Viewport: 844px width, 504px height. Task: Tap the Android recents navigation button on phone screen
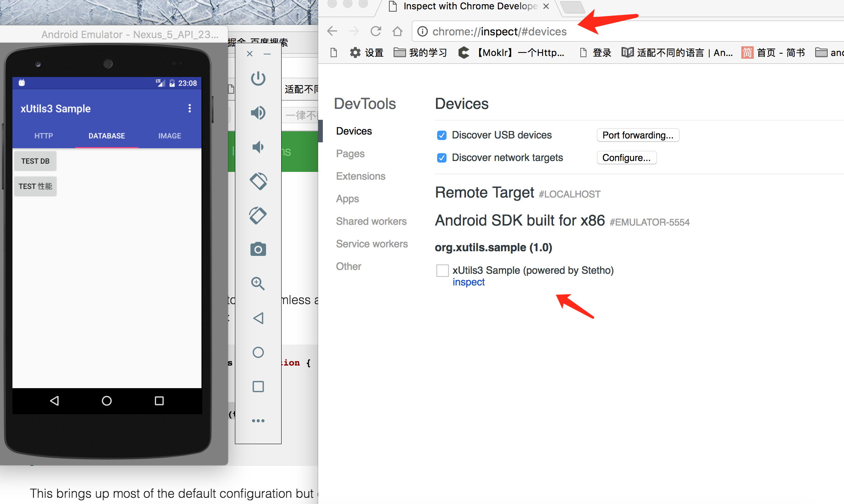point(159,401)
